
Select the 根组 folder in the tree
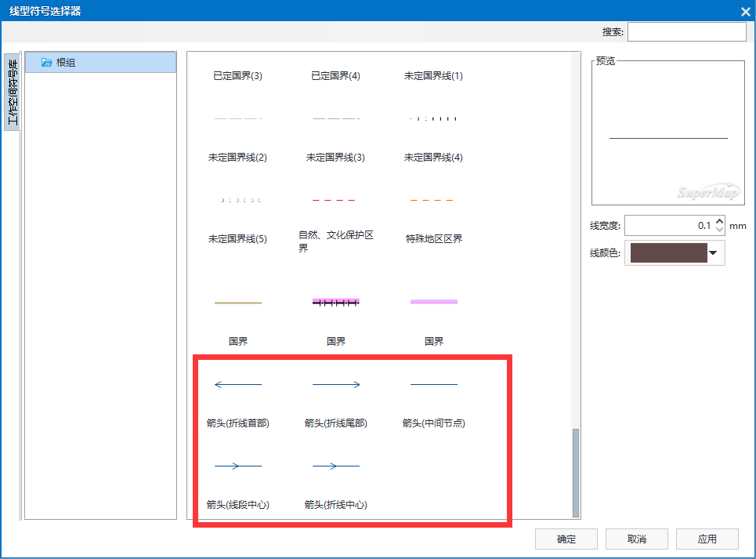(x=66, y=63)
